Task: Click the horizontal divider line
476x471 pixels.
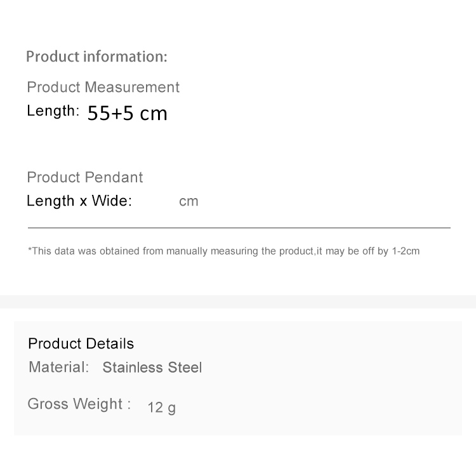Action: click(239, 227)
